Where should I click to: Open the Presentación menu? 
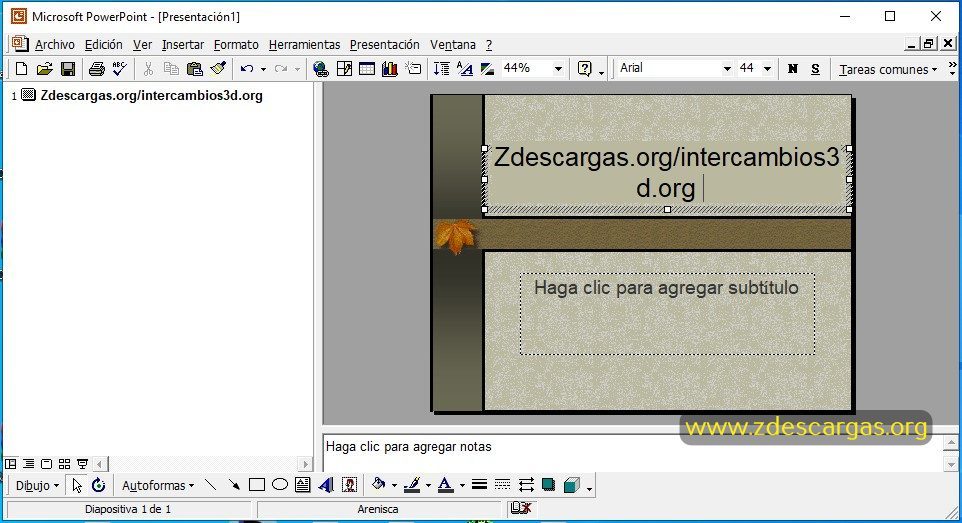pyautogui.click(x=385, y=45)
